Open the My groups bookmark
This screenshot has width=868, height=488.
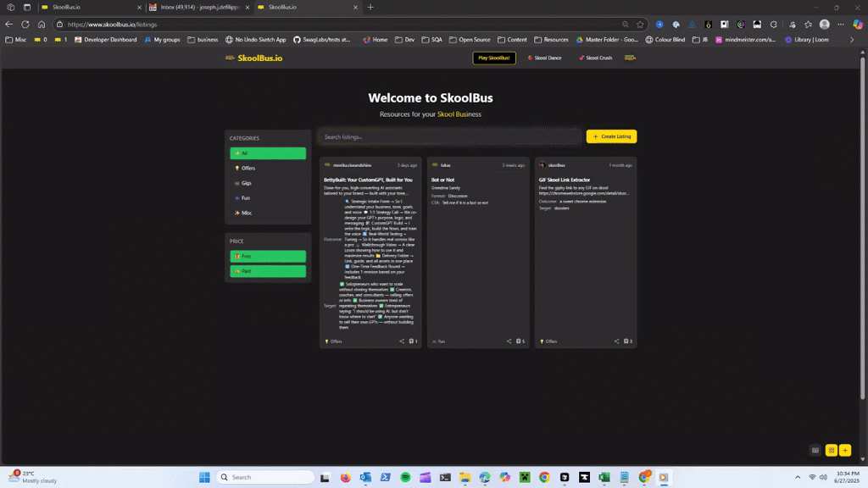pyautogui.click(x=162, y=40)
